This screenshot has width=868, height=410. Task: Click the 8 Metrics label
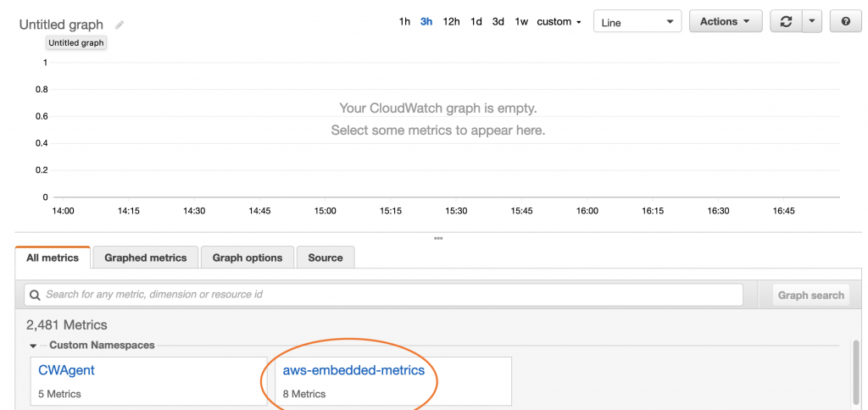304,394
